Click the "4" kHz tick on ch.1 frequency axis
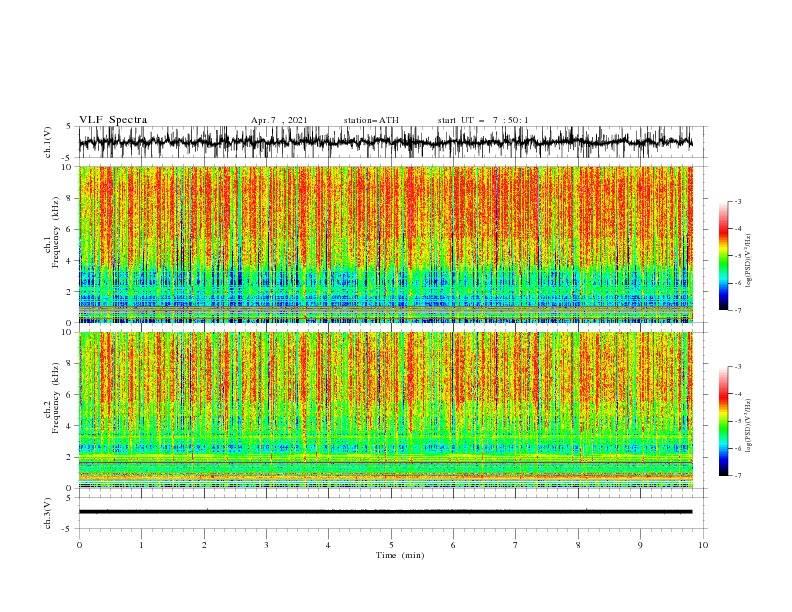792x612 pixels. pos(70,261)
